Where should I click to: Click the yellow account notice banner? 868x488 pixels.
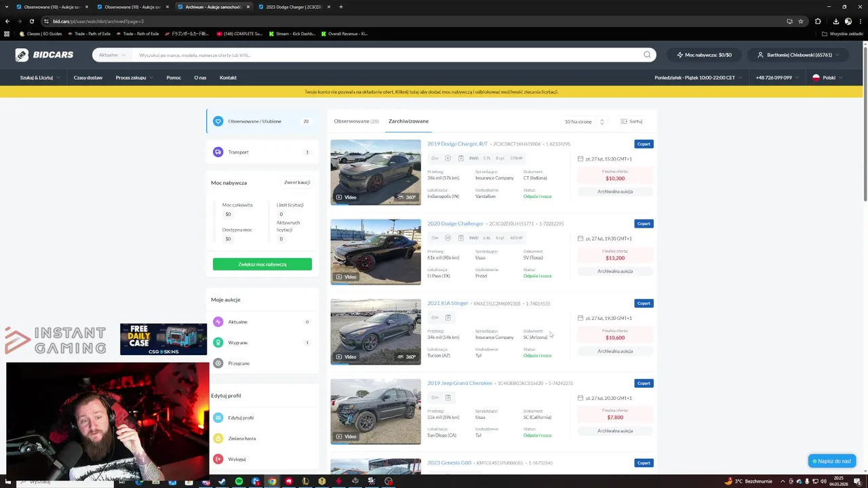point(431,91)
